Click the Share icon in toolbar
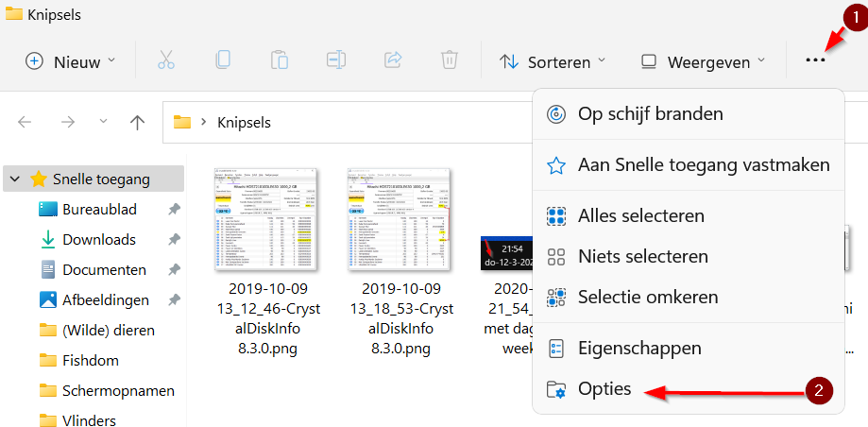This screenshot has height=427, width=868. point(393,61)
